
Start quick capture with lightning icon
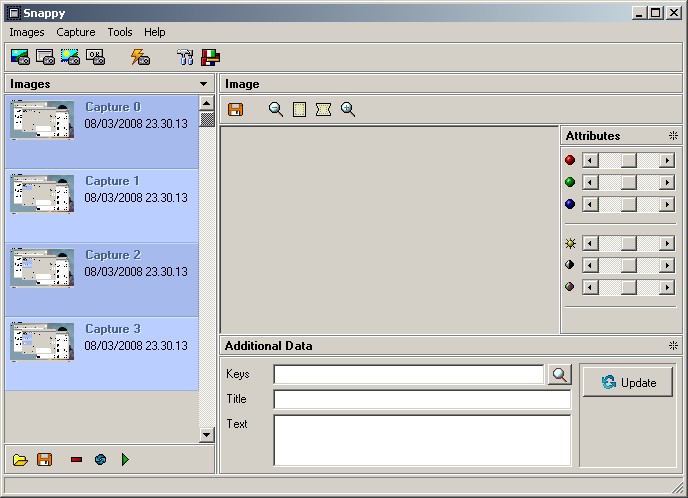(x=140, y=57)
